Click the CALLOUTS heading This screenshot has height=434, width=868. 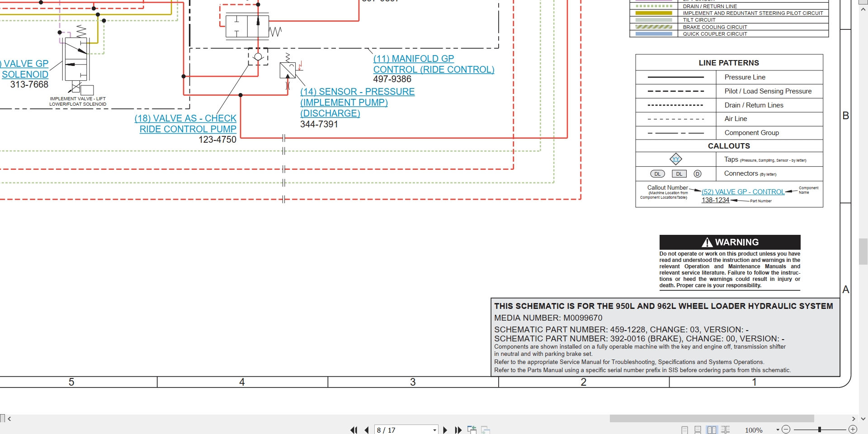(x=729, y=146)
